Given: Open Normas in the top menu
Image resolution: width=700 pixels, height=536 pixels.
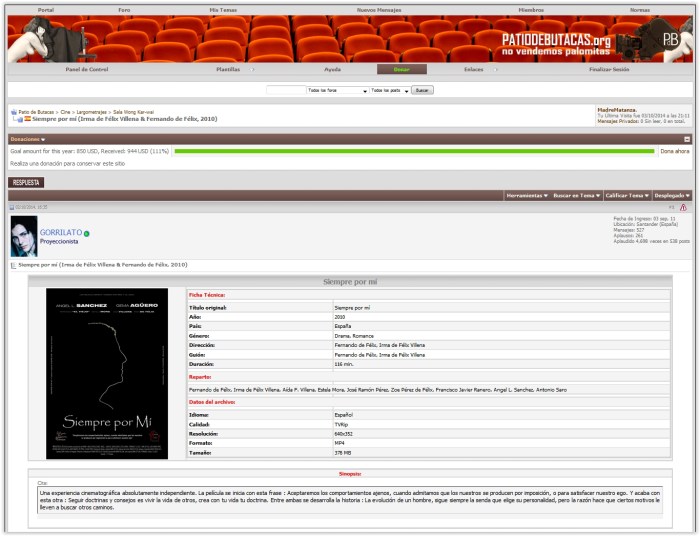Looking at the screenshot, I should [x=639, y=10].
